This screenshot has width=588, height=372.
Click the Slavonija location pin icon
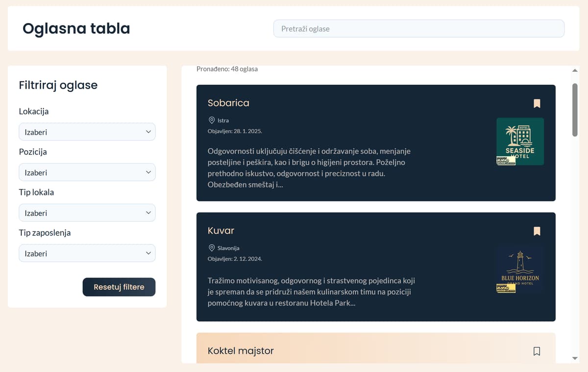[212, 248]
